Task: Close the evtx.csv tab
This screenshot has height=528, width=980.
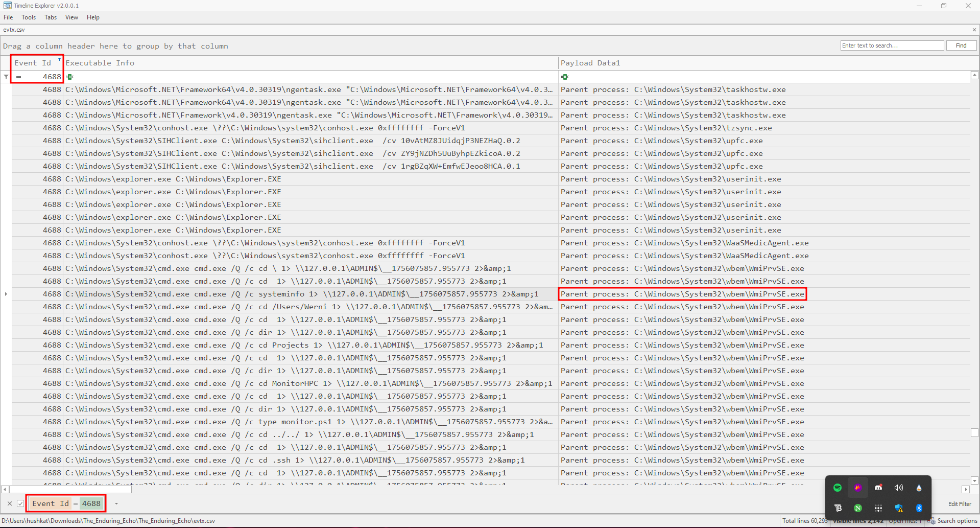Action: point(974,30)
